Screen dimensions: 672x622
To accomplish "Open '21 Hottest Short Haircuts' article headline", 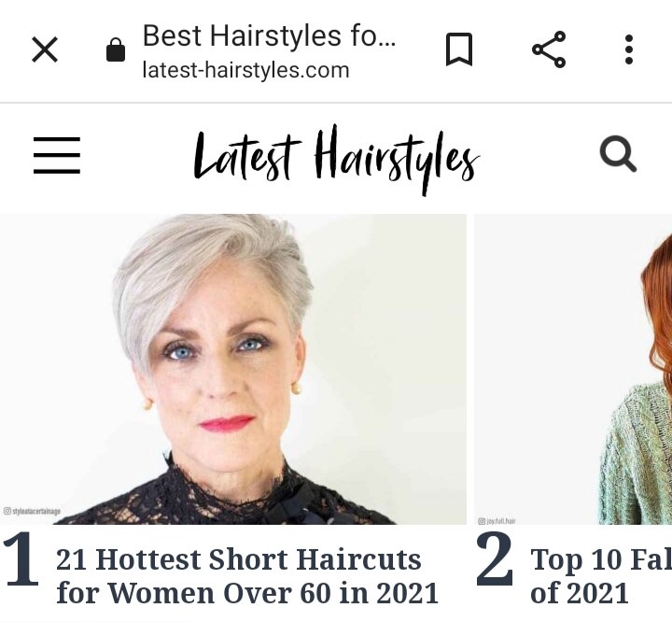I will pos(246,576).
